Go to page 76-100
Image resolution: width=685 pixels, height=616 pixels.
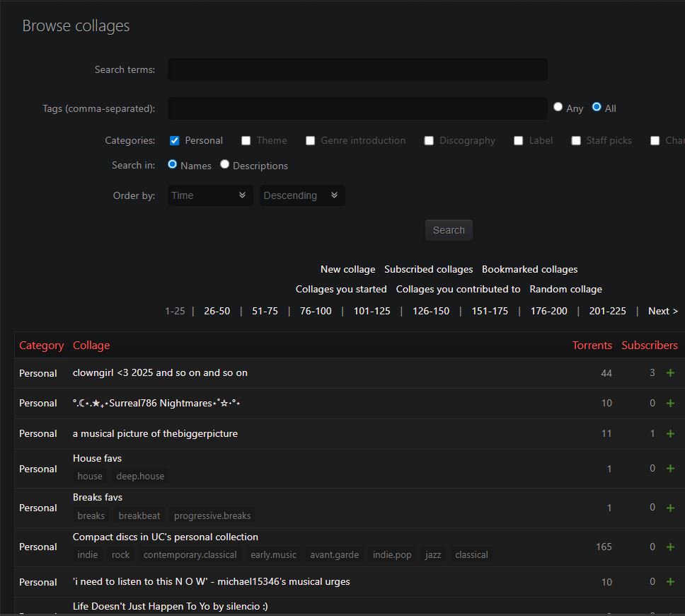316,311
